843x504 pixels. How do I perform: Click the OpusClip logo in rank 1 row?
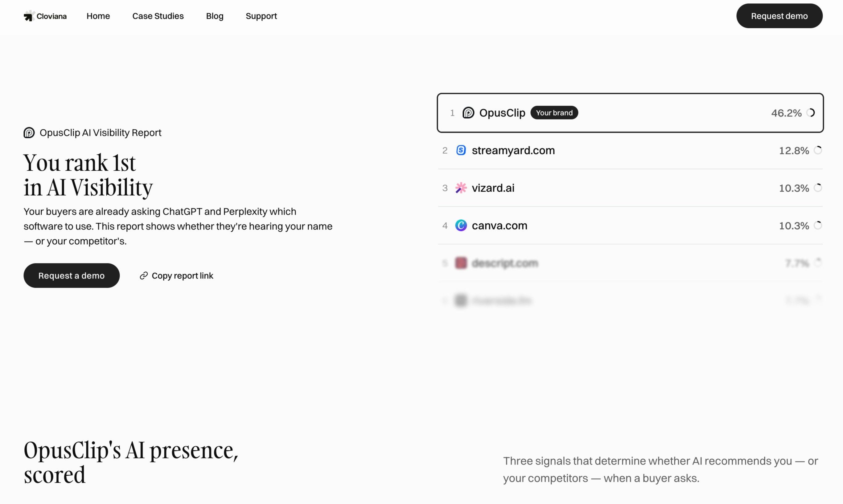tap(468, 113)
